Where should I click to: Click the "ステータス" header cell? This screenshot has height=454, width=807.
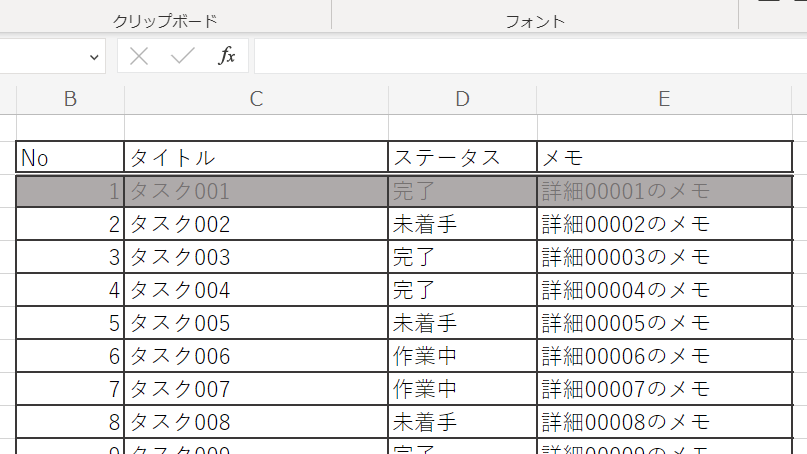[x=462, y=157]
